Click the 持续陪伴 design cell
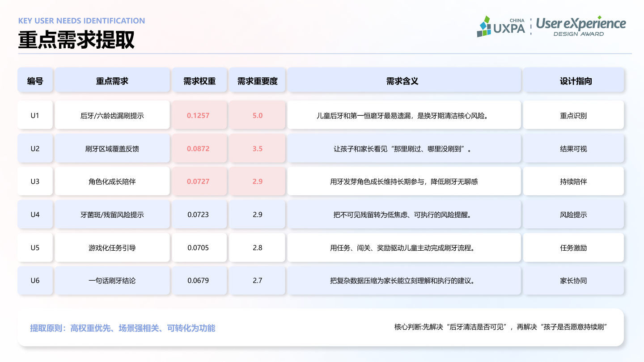Screen dimensions: 644x362 pos(573,181)
